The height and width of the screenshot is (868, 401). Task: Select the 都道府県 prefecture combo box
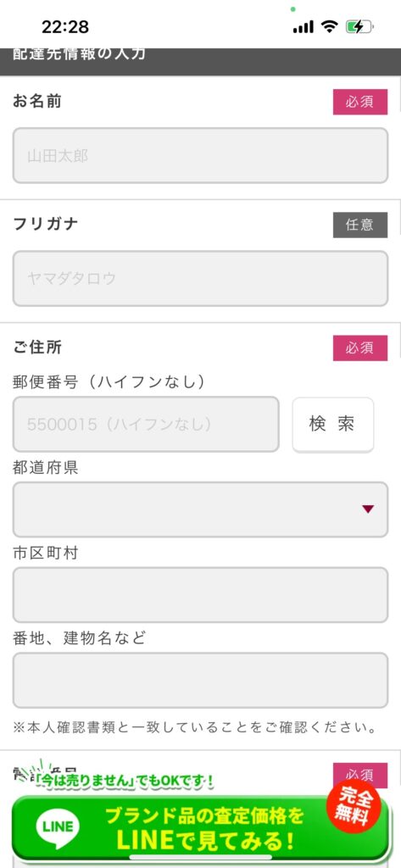pos(200,509)
